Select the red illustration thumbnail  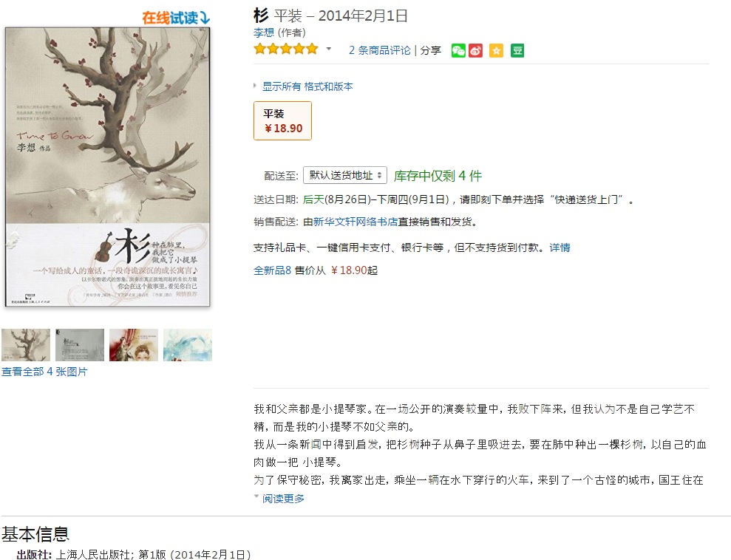[134, 345]
